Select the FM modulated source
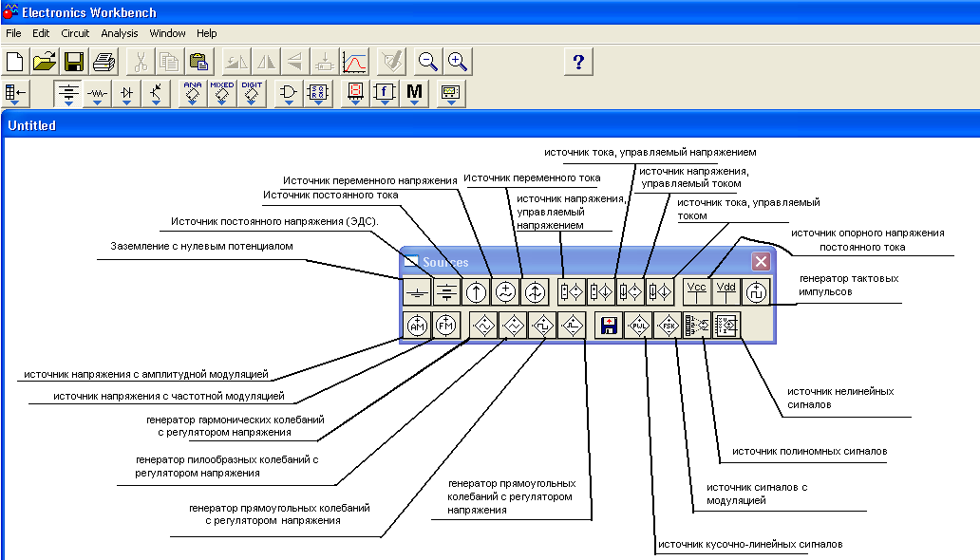The width and height of the screenshot is (980, 560). pyautogui.click(x=446, y=325)
